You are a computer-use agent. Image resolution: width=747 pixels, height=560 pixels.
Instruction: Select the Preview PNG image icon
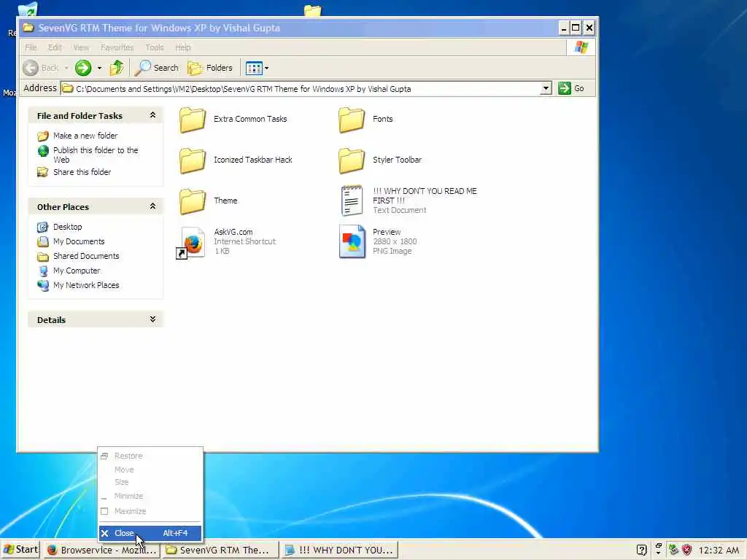[x=352, y=241]
